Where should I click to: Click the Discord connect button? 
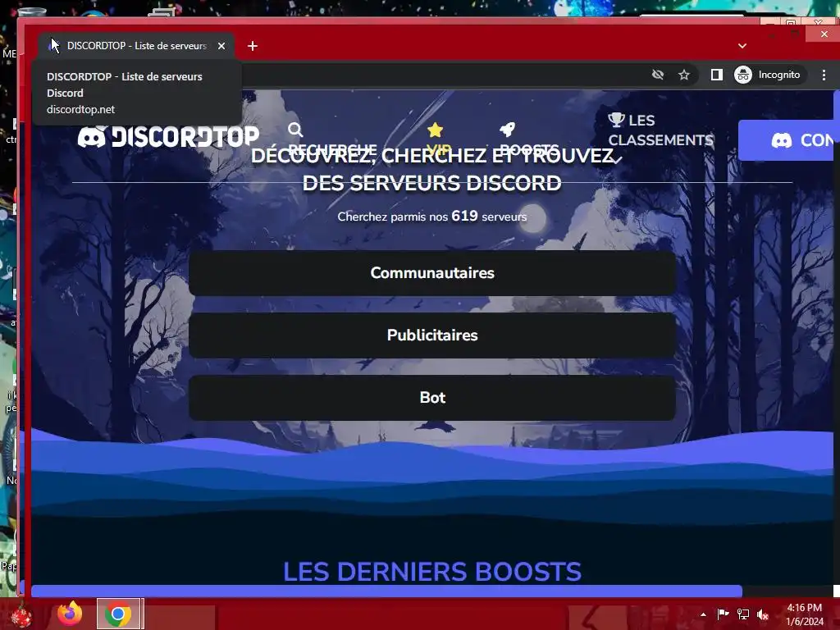click(786, 140)
